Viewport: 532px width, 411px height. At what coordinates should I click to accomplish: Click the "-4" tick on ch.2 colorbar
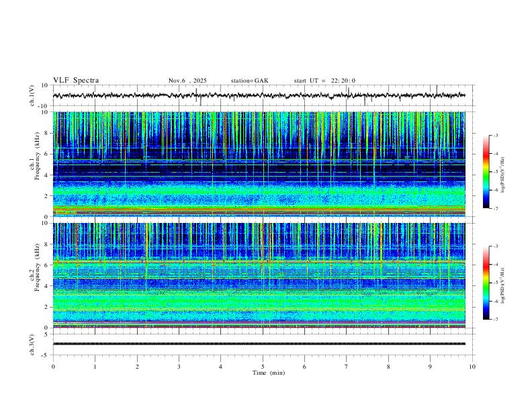[496, 265]
